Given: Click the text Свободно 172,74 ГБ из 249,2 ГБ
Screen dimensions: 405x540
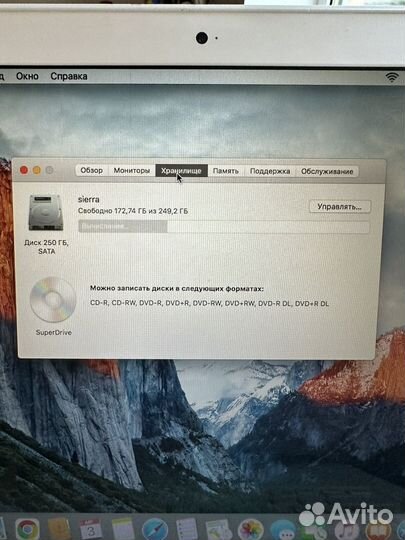Looking at the screenshot, I should [x=133, y=211].
